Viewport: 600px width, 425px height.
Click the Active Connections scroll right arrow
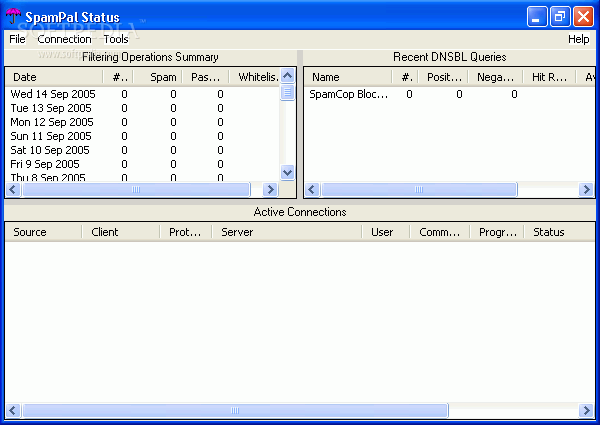point(586,410)
